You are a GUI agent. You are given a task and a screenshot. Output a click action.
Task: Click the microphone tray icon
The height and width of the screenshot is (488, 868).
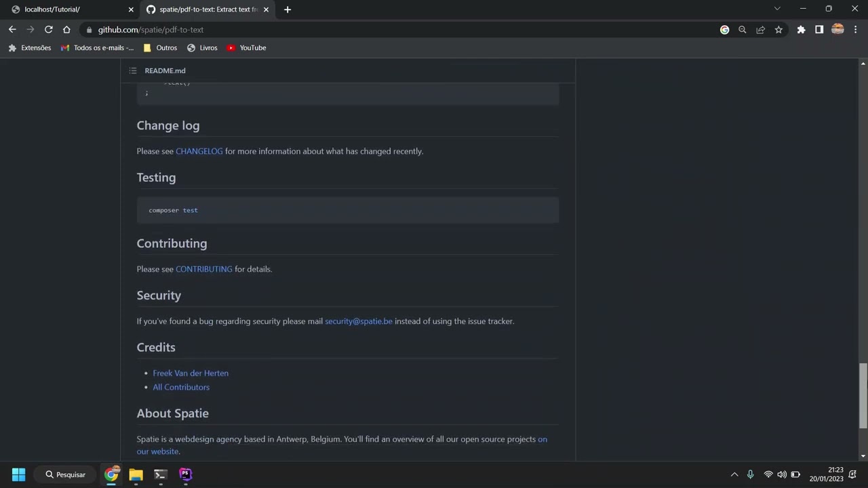coord(750,474)
